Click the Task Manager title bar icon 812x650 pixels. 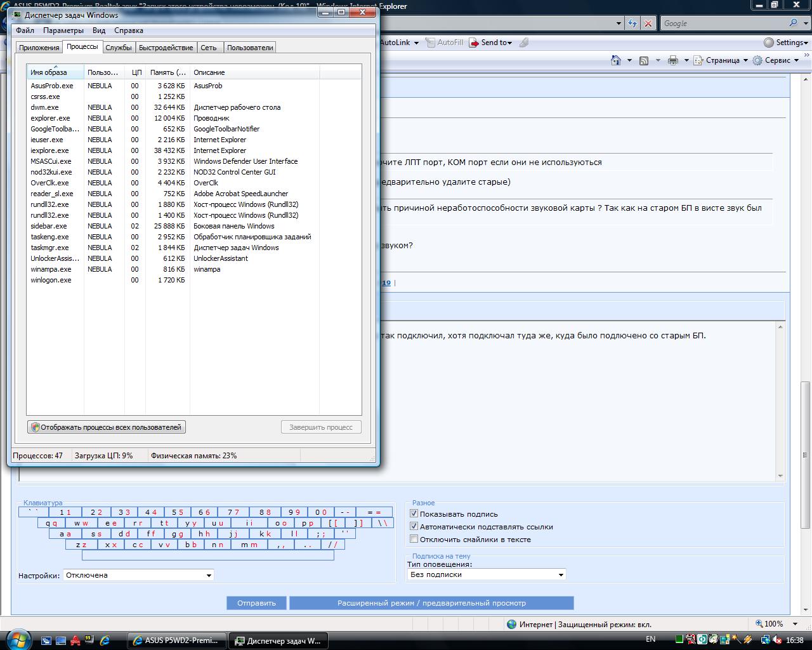(16, 15)
